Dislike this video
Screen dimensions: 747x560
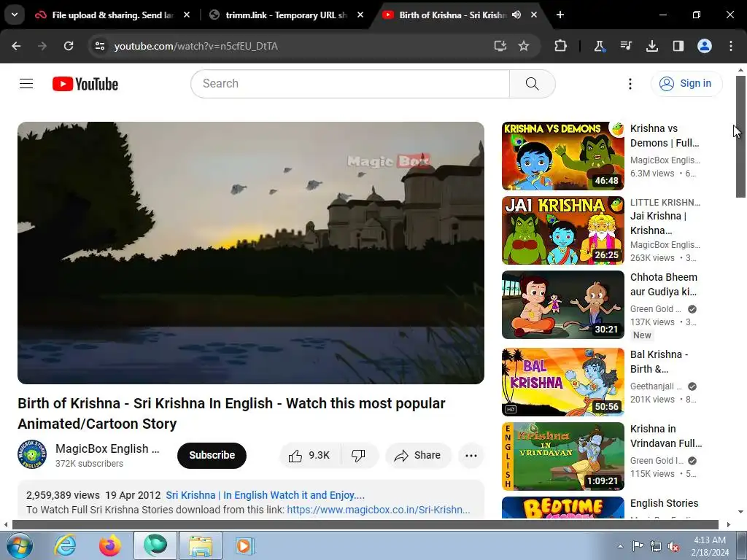click(x=359, y=456)
